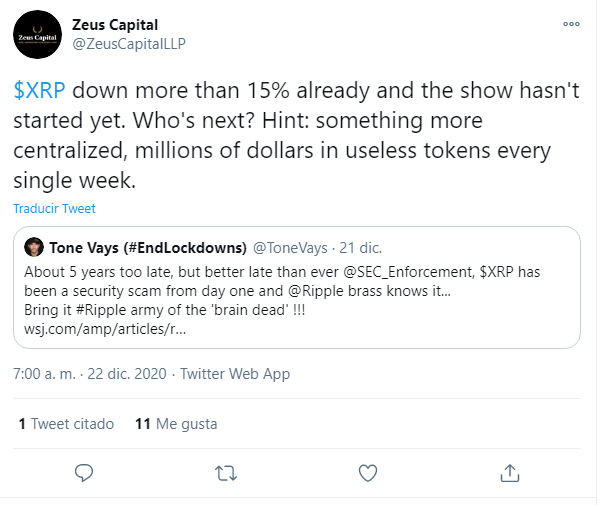Viewport: 606px width, 505px height.
Task: Click the share upload icon
Action: (x=509, y=471)
